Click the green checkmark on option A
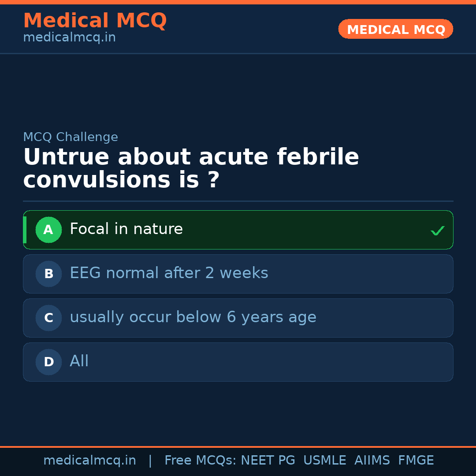Viewport: 476px width, 476px height. pos(437,231)
